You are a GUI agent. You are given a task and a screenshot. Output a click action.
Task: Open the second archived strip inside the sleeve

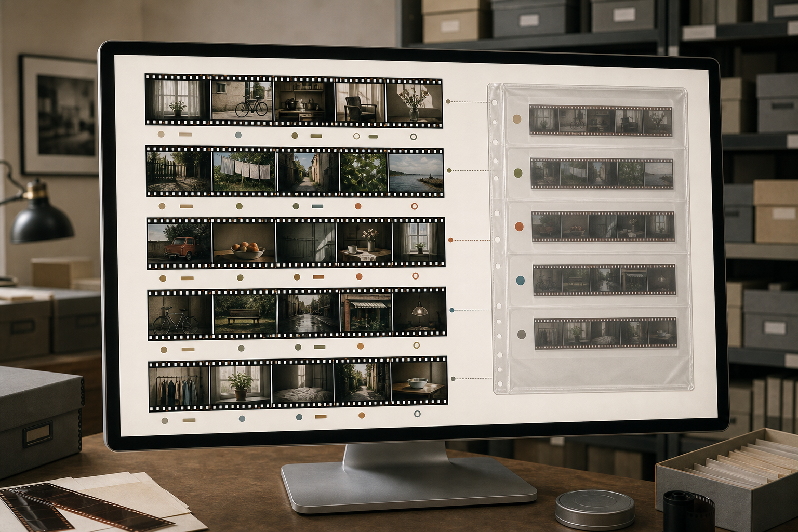(x=602, y=174)
